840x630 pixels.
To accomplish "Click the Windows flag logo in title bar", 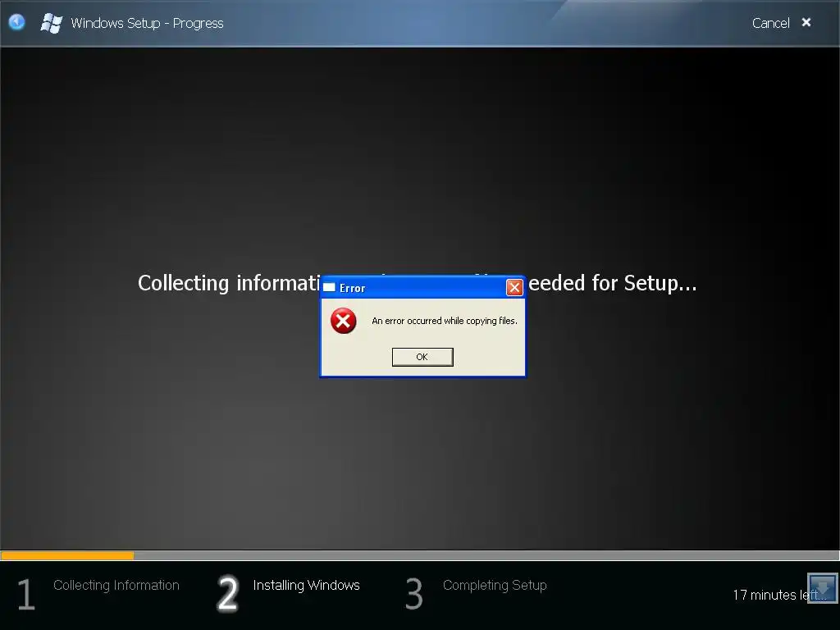I will [52, 23].
